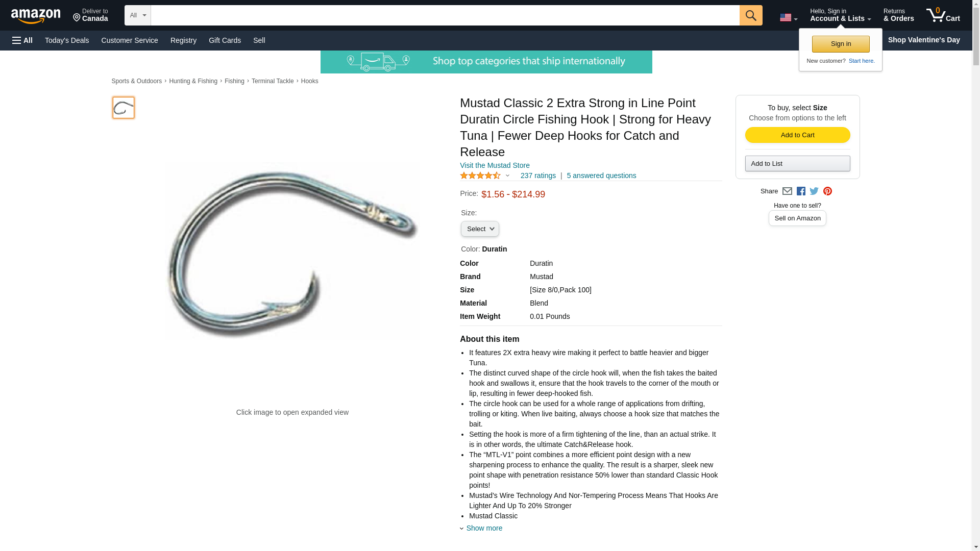
Task: Open the Size Select dropdown
Action: 480,229
